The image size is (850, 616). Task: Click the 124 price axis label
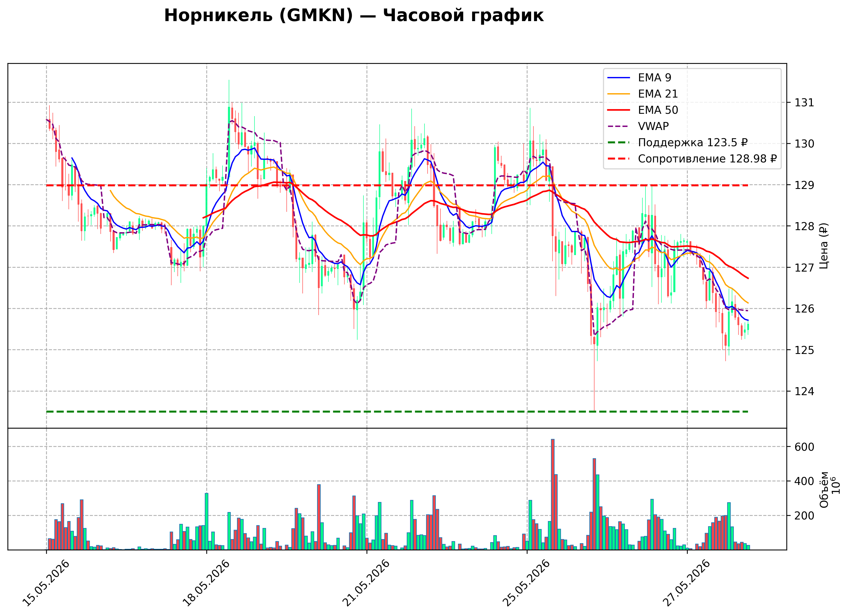(x=804, y=391)
